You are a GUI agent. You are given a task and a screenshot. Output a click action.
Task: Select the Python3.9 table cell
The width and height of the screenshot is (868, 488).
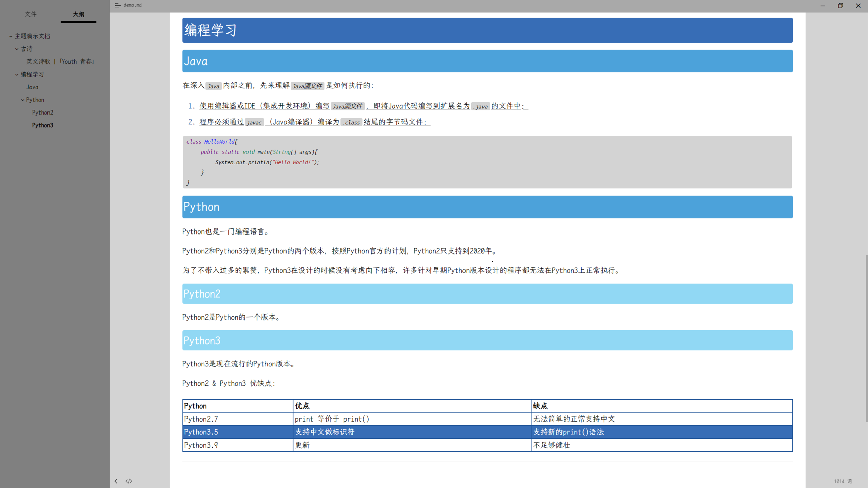(238, 445)
